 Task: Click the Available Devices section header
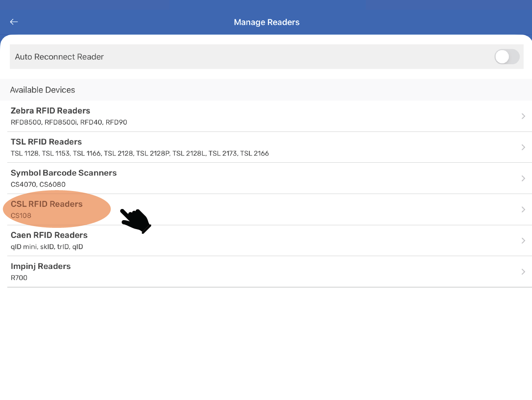(x=42, y=90)
